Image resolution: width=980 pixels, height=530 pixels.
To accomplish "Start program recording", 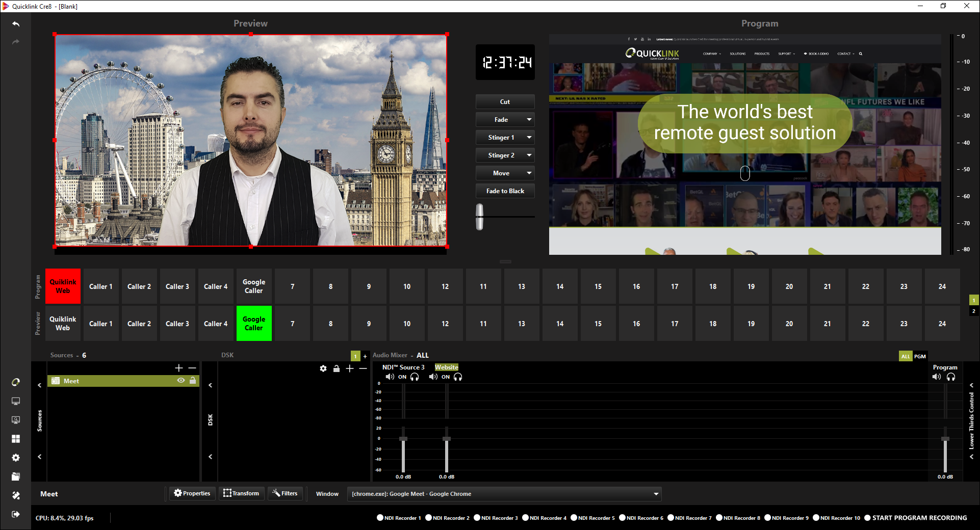I will (x=915, y=518).
